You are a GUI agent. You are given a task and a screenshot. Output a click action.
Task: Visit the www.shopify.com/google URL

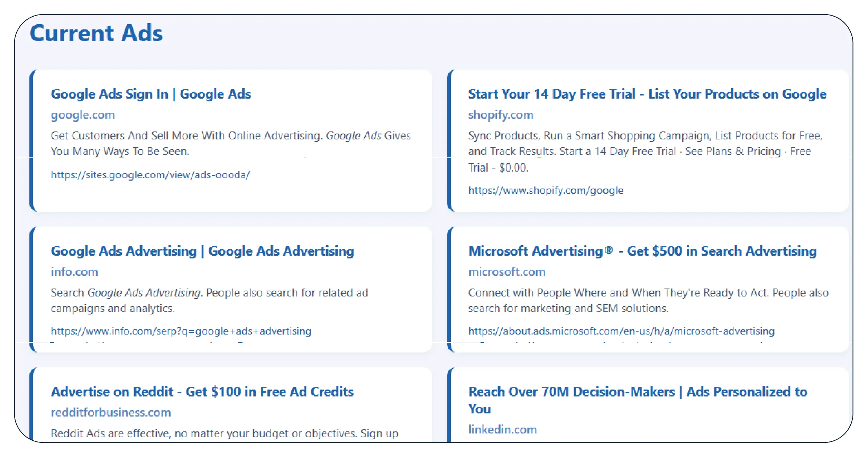[546, 190]
